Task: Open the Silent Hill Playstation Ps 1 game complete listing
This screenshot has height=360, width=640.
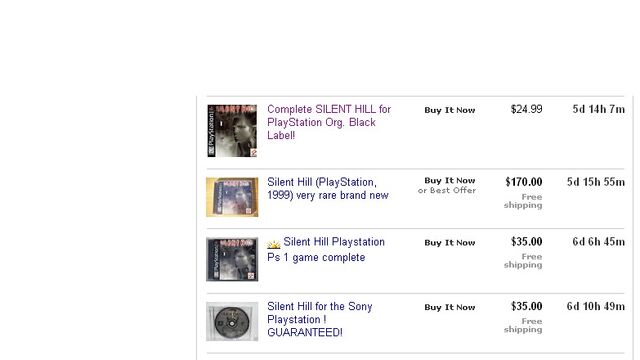Action: click(326, 249)
